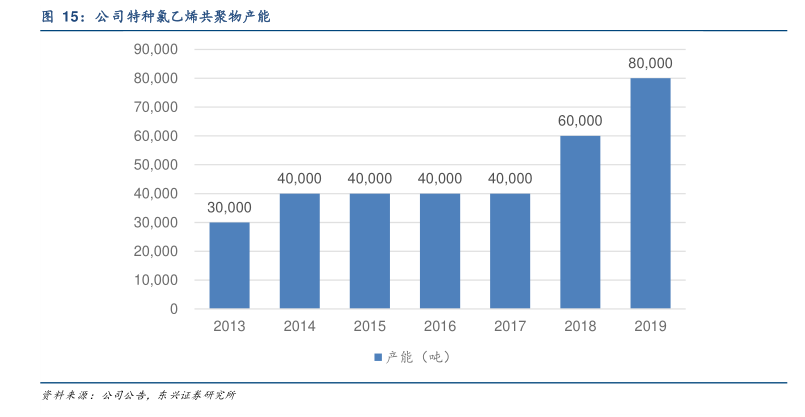Click the blue legend swatch for 产能
Image resolution: width=805 pixels, height=417 pixels.
pos(378,357)
